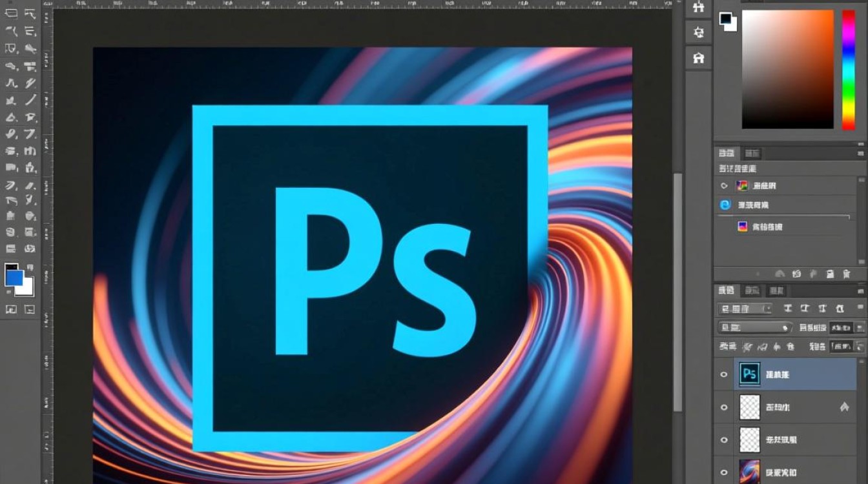Select the first tab of the middle panel
This screenshot has width=868, height=484.
pyautogui.click(x=727, y=153)
